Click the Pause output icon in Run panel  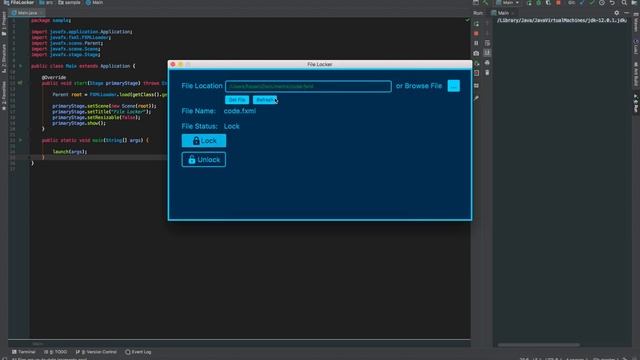[x=476, y=43]
